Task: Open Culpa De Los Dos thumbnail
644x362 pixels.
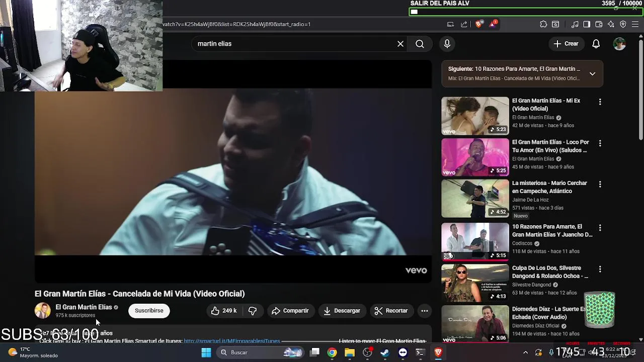Action: pos(475,283)
